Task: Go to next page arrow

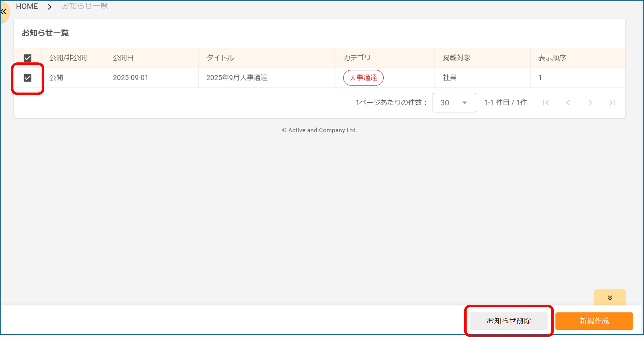Action: 590,103
